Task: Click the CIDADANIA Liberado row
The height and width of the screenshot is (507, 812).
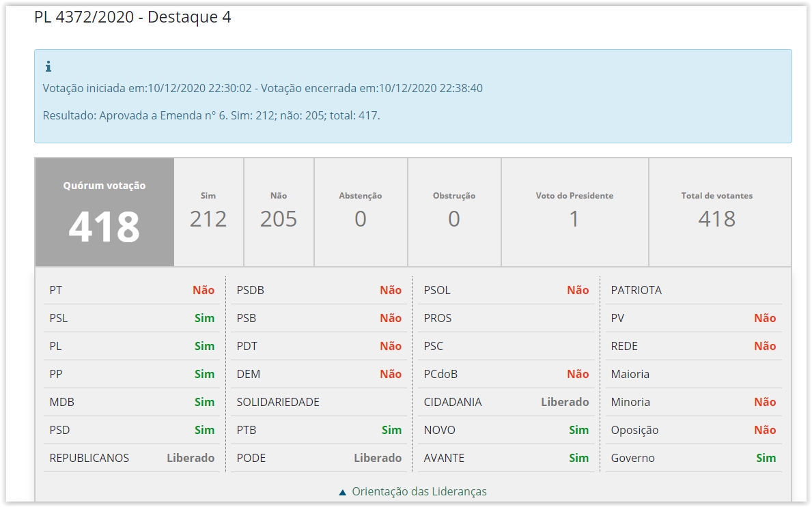Action: coord(506,402)
